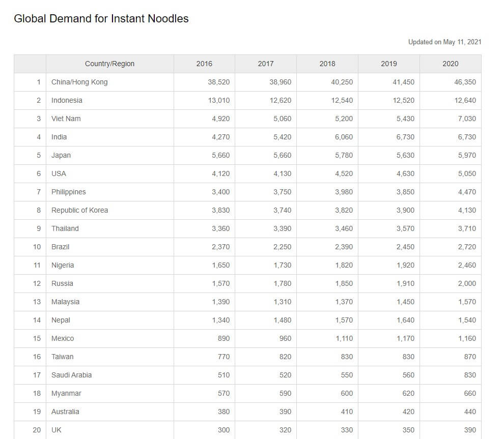The image size is (504, 439).
Task: Click Australia's 2020 value 440
Action: (x=470, y=412)
